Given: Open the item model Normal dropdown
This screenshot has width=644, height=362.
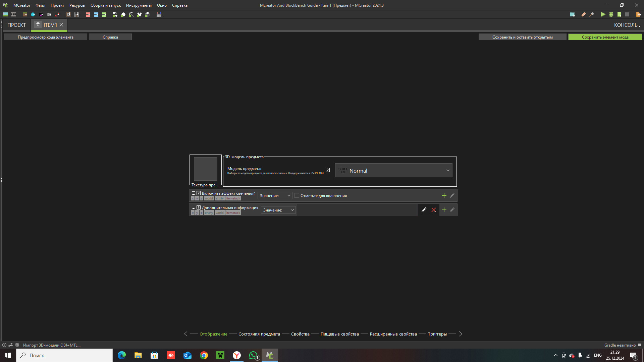Looking at the screenshot, I should click(x=393, y=171).
